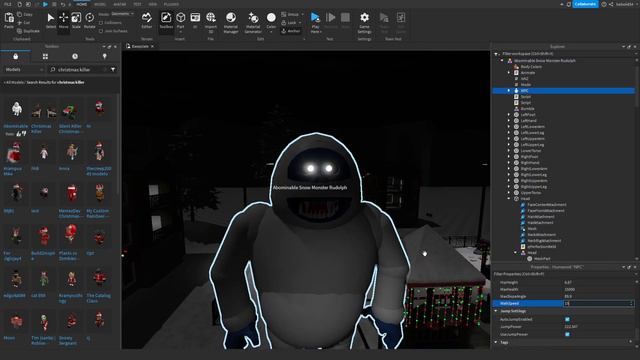640x360 pixels.
Task: Click the Play test button
Action: 315,18
